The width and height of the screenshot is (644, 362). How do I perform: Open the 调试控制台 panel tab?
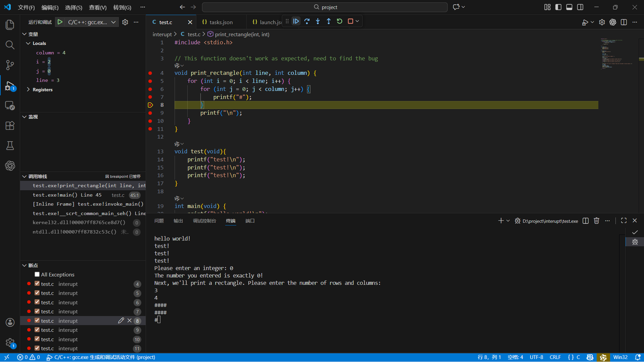(x=204, y=221)
